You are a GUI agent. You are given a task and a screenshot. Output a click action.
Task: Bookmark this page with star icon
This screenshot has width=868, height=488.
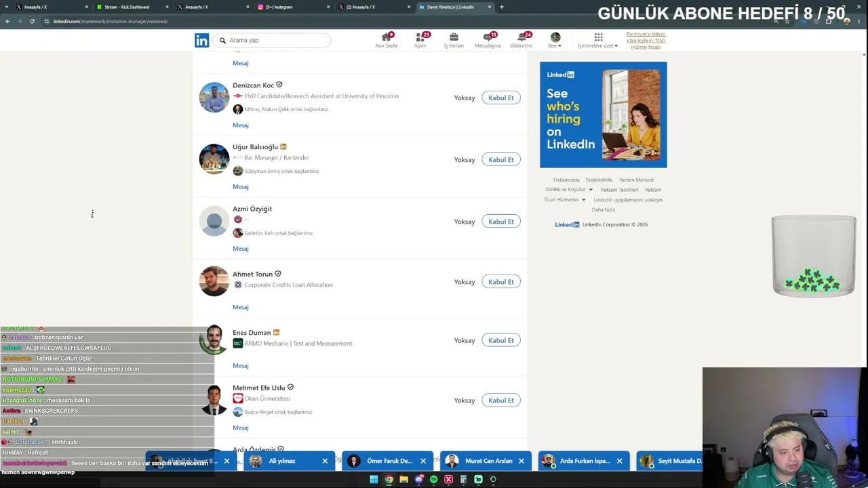click(x=787, y=21)
